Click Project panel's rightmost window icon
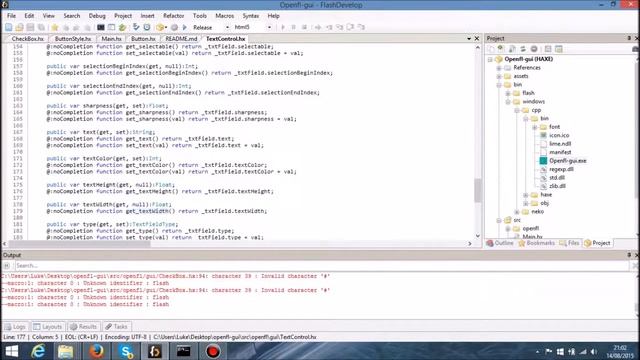The width and height of the screenshot is (640, 360). 559,49
